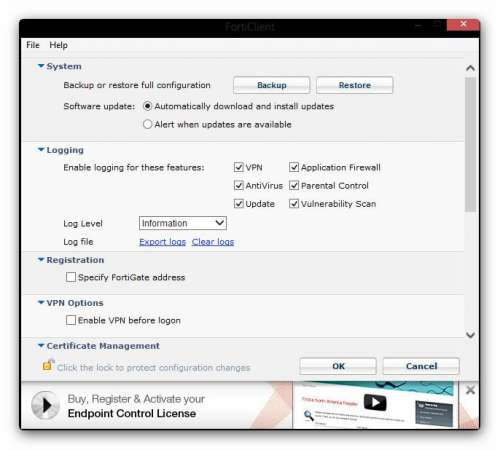Screen dimensions: 500x450
Task: Collapse the Logging section
Action: [x=41, y=150]
